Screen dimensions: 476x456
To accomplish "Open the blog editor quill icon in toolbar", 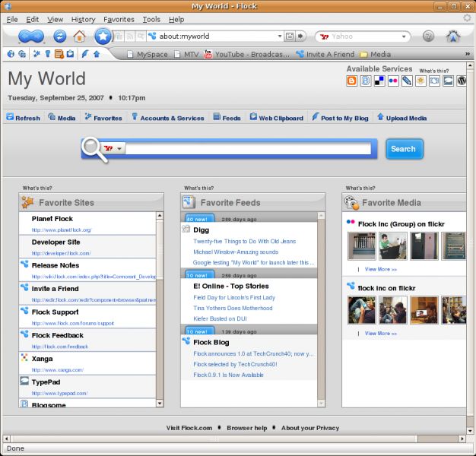I will [84, 54].
